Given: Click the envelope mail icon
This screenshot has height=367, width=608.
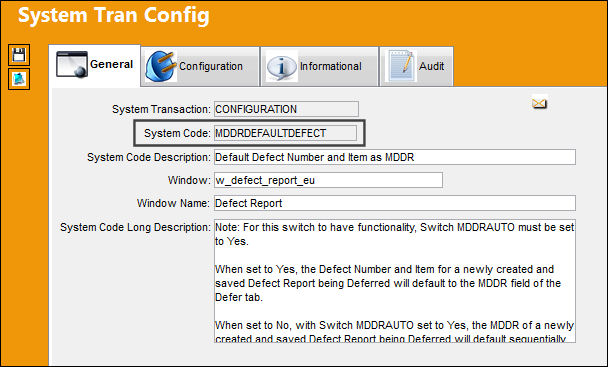Looking at the screenshot, I should tap(539, 104).
